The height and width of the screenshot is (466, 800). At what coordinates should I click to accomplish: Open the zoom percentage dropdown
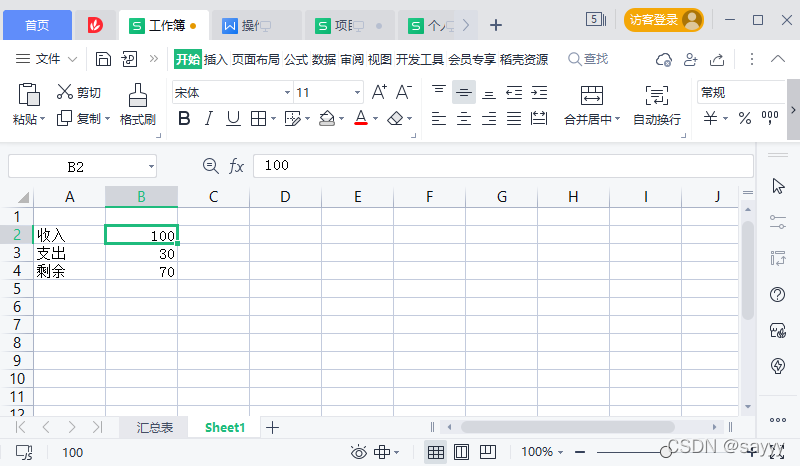coord(560,452)
